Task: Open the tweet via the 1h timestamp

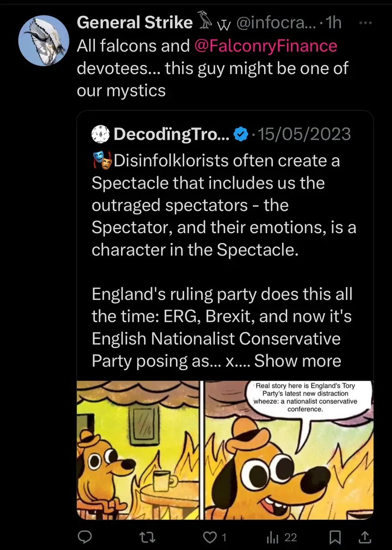Action: pyautogui.click(x=334, y=23)
